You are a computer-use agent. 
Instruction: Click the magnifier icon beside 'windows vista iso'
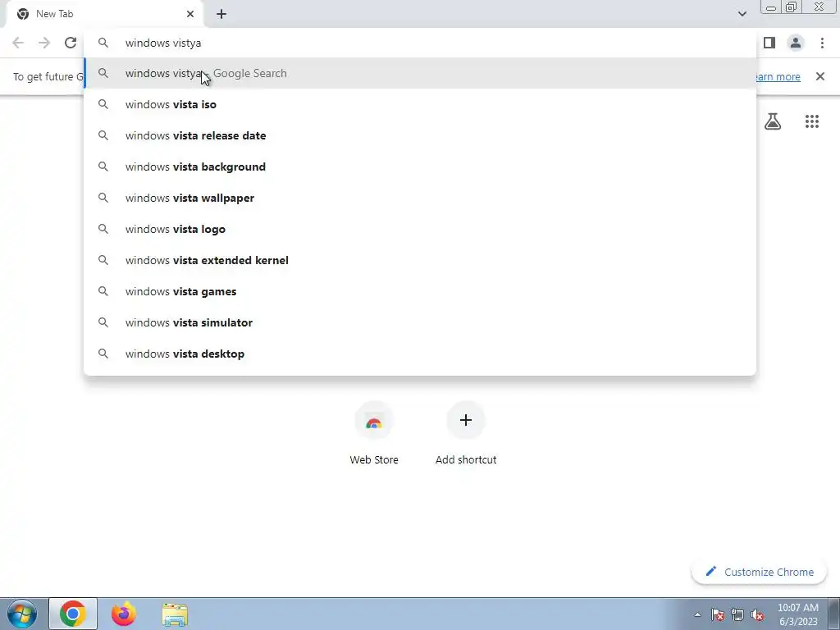coord(103,104)
